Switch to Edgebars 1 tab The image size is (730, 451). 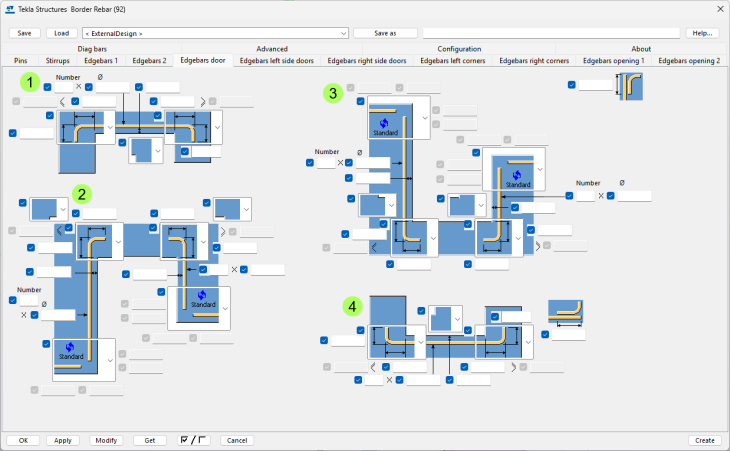point(101,61)
